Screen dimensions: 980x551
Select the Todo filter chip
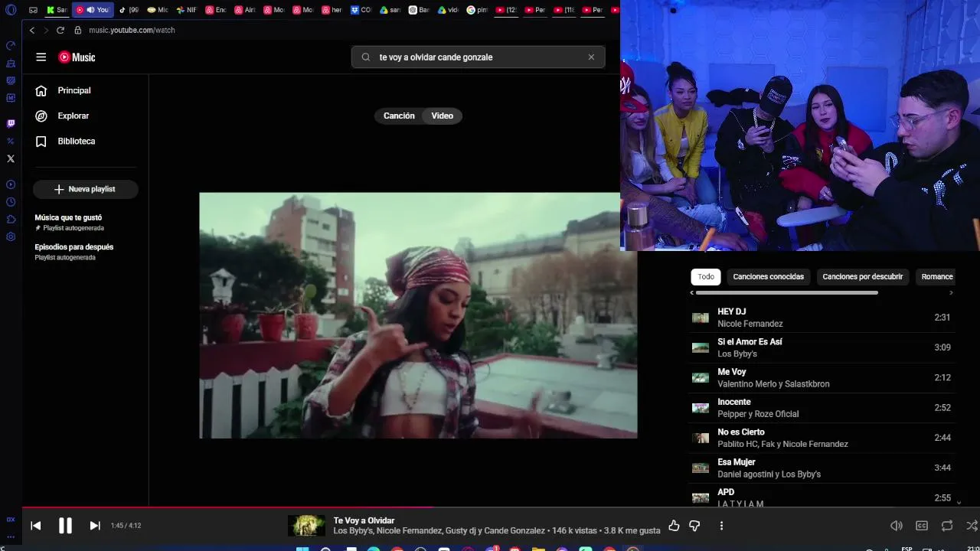[x=706, y=277]
